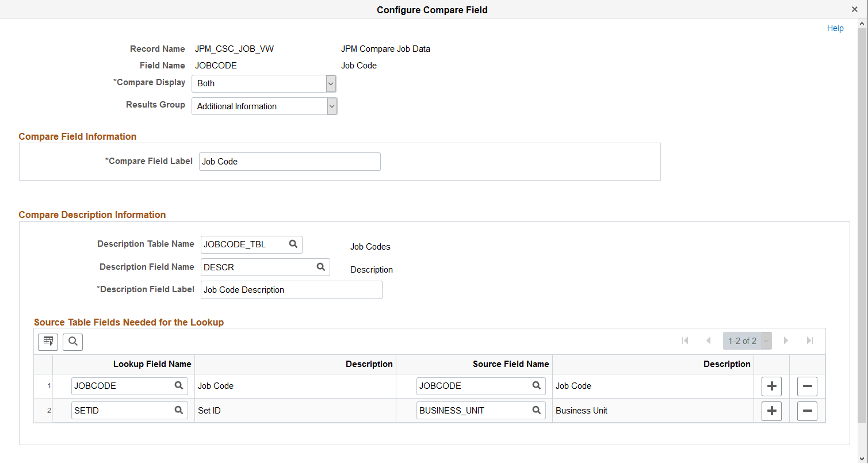Open the Description Table Name lookup magnifier

(294, 244)
